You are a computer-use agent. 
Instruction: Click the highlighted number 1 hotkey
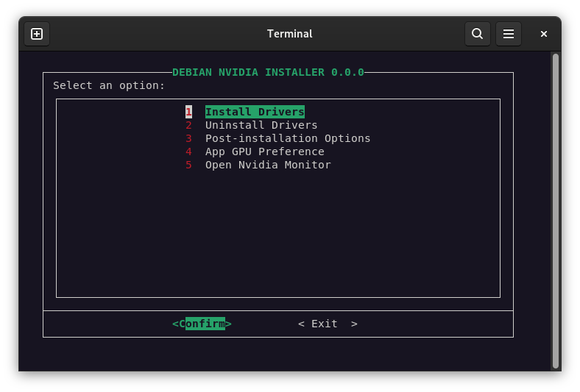pos(188,112)
